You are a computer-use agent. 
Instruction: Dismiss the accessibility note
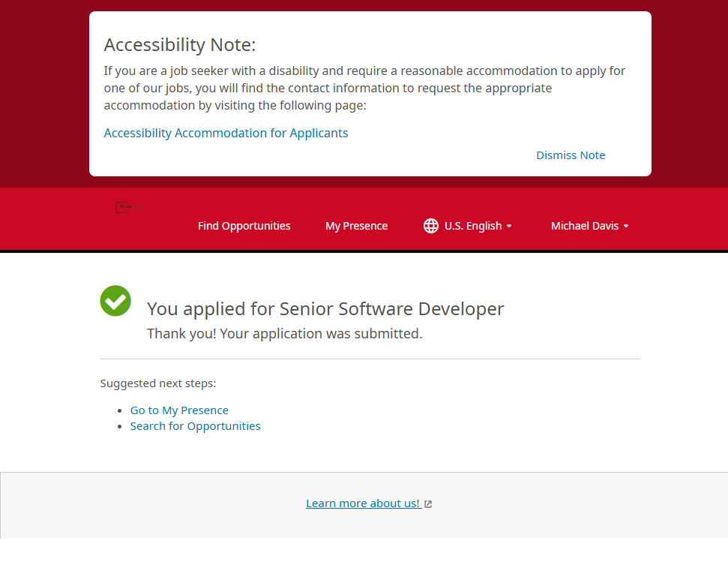571,155
